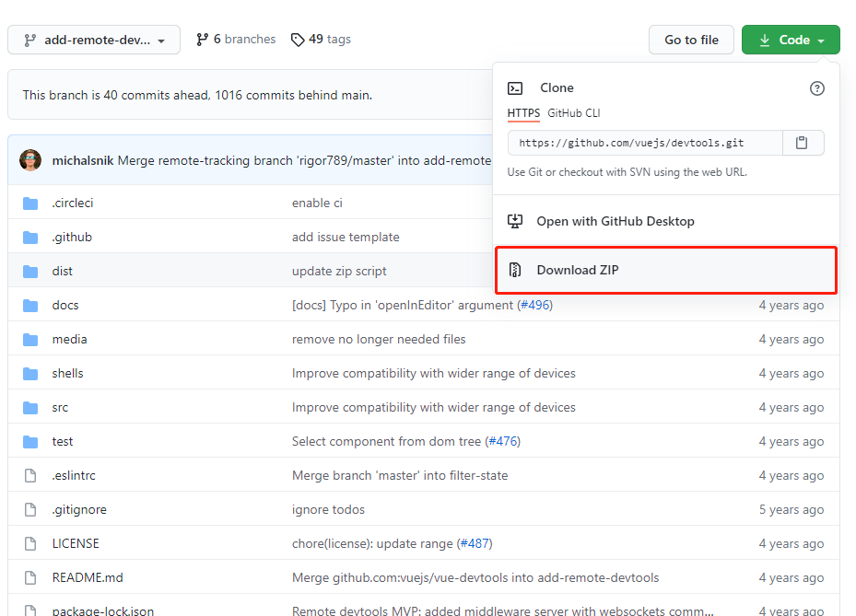Image resolution: width=856 pixels, height=616 pixels.
Task: Click the folder icon beside test
Action: [x=30, y=442]
